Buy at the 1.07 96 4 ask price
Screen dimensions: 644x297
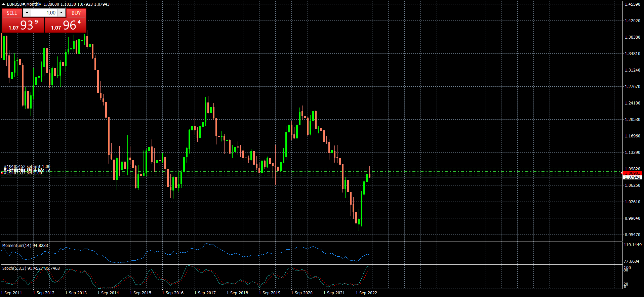tap(66, 25)
